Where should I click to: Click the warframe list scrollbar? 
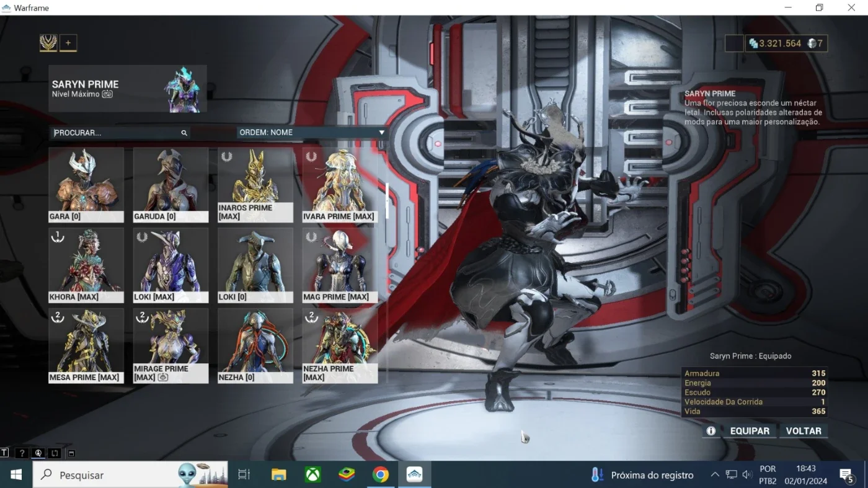pyautogui.click(x=387, y=200)
